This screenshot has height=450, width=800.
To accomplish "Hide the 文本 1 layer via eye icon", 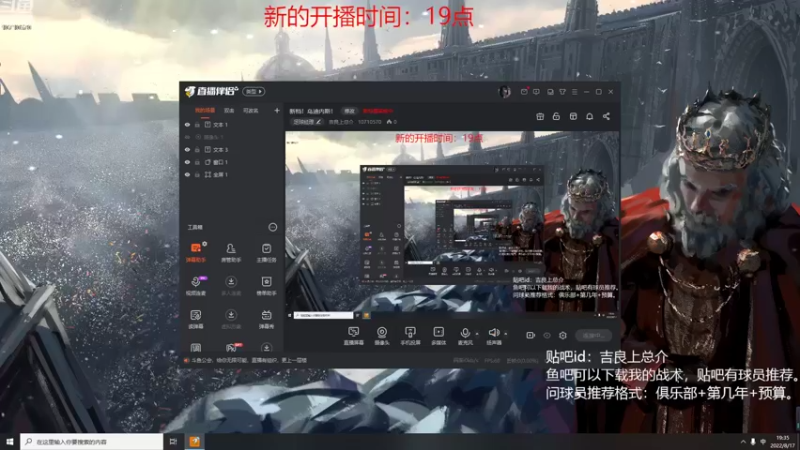I will (x=187, y=124).
